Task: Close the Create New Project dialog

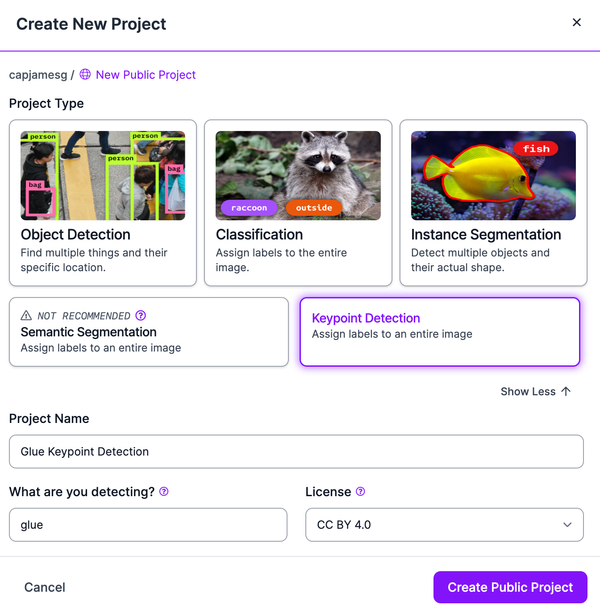Action: (x=576, y=22)
